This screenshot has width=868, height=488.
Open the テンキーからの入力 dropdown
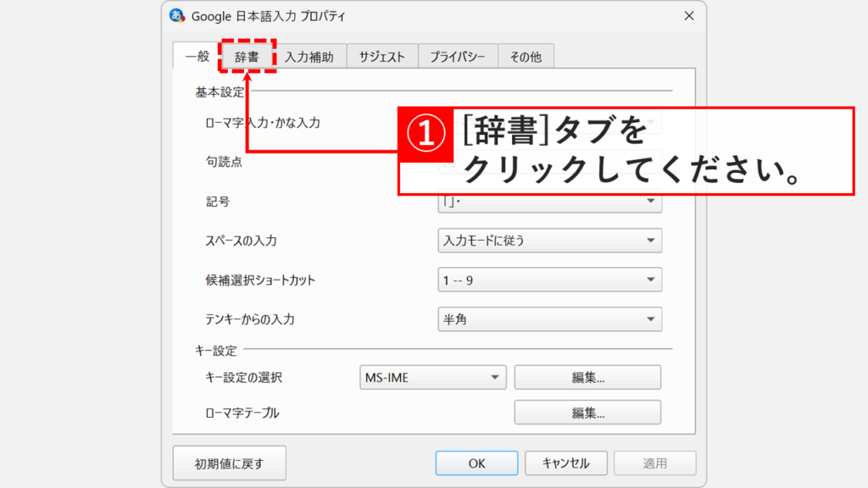[549, 319]
